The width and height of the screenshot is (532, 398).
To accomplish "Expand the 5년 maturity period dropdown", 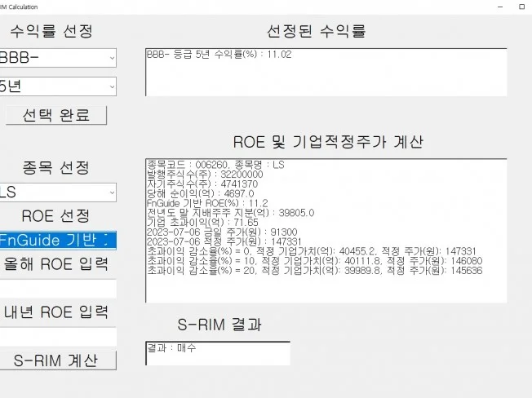I will pos(57,86).
